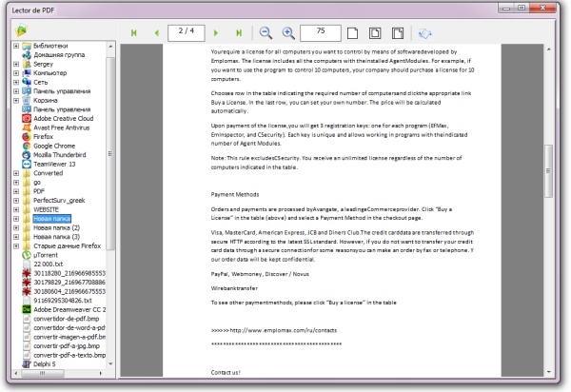Viewport: 571px width, 392px height.
Task: Click the folder tree horizontal scroll right arrow
Action: [x=101, y=373]
